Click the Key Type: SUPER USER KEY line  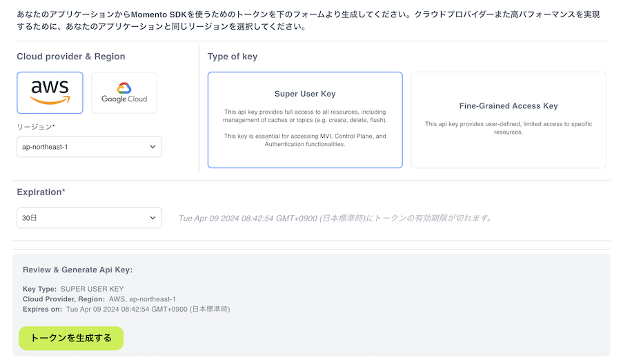point(73,289)
